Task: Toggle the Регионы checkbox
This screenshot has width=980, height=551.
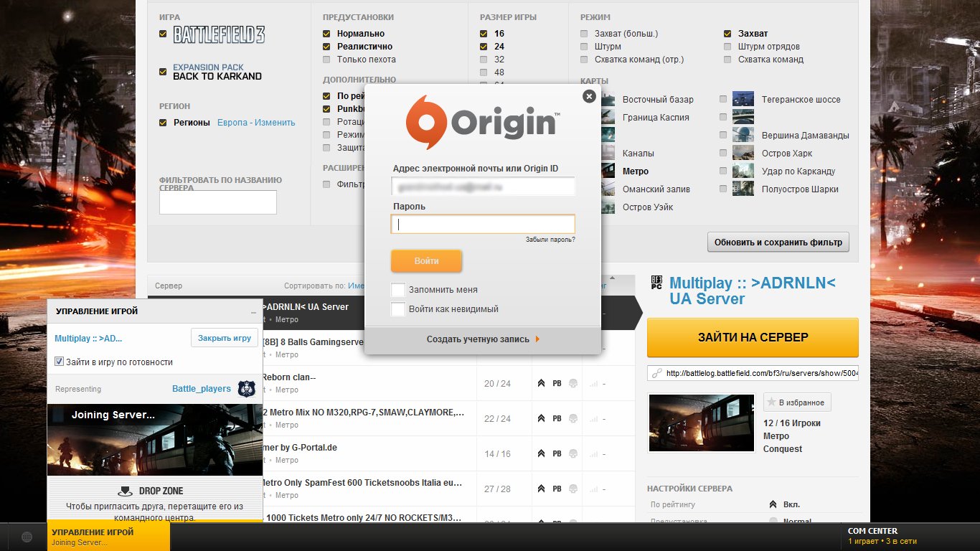Action: pyautogui.click(x=163, y=123)
